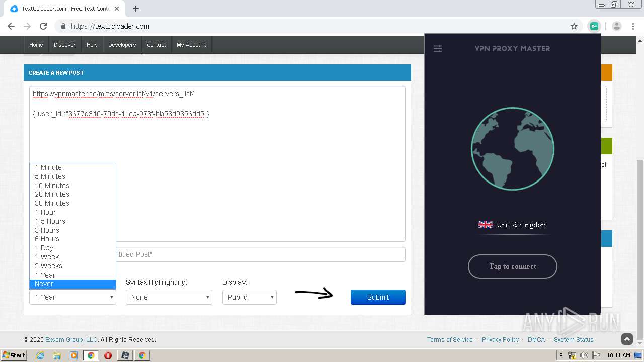Choose 30 Minutes expiration
The width and height of the screenshot is (644, 362).
click(x=72, y=203)
